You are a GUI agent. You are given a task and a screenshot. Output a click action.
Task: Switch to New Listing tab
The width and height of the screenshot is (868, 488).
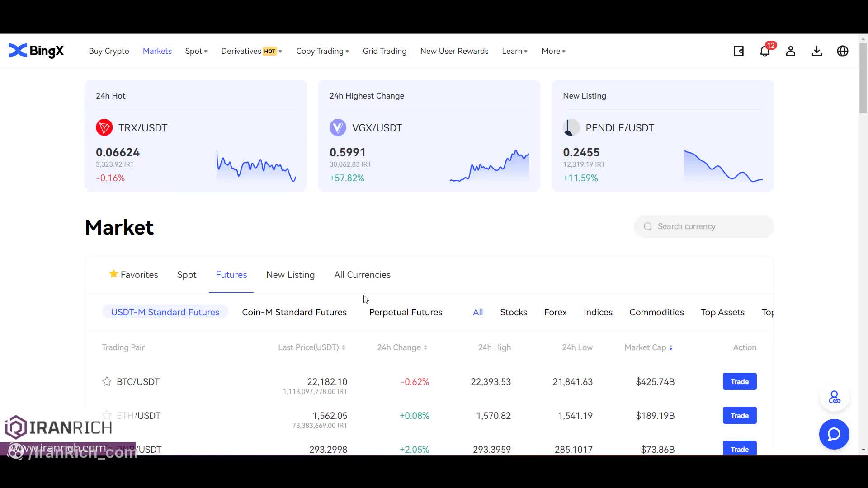(290, 275)
